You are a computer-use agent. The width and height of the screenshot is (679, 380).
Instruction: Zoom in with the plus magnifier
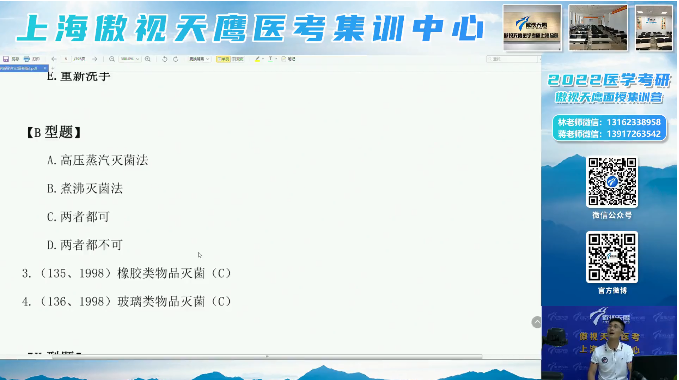tap(148, 59)
